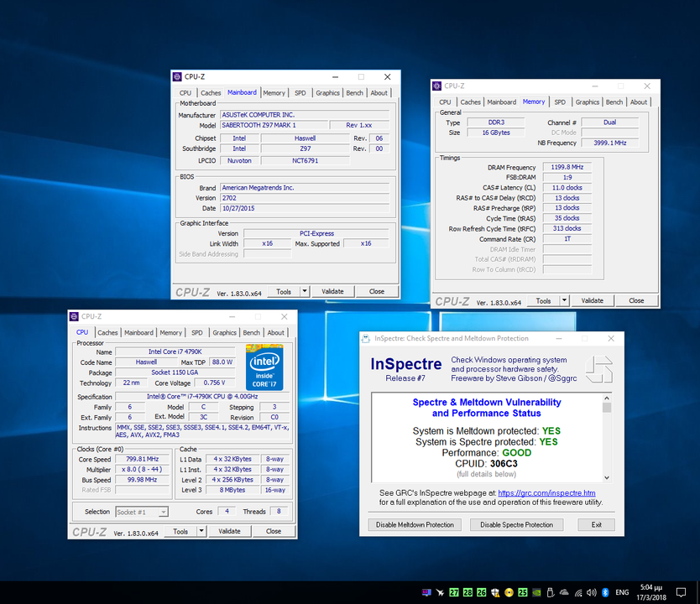
Task: Click Disable Meltdown Protection button
Action: [x=415, y=524]
